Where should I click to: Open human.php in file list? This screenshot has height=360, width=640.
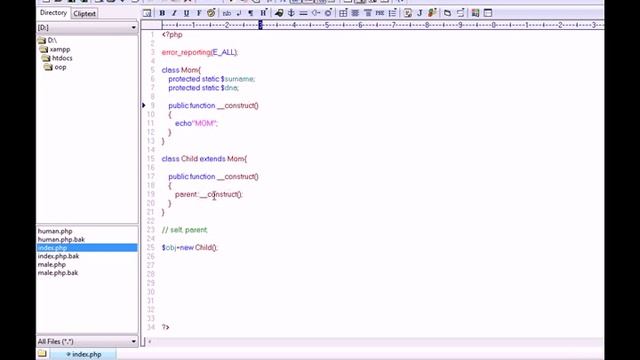(55, 231)
